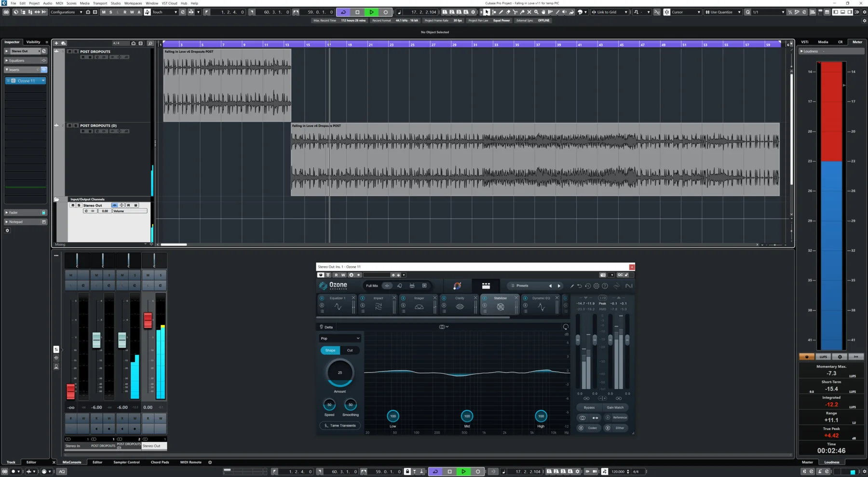Screen dimensions: 868x477
Task: Open the Link to Grid snap dropdown
Action: 610,12
